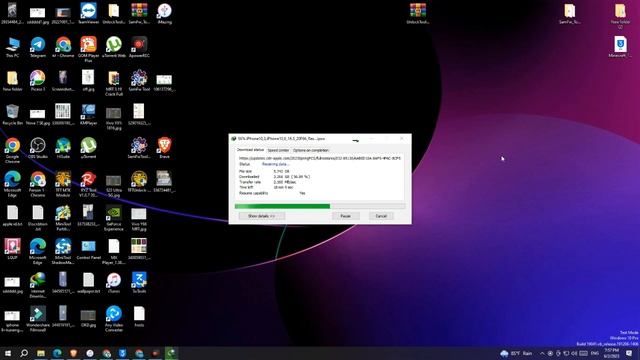Expand the dialog with 'Show details >>'
This screenshot has height=360, width=640.
point(262,216)
